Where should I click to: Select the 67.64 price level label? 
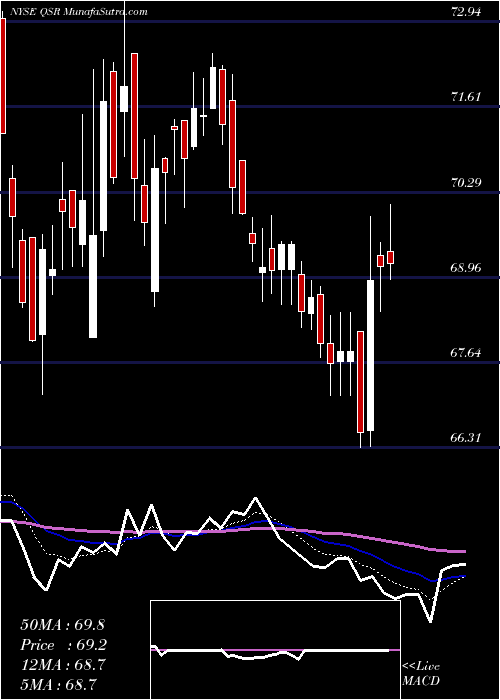tap(467, 353)
